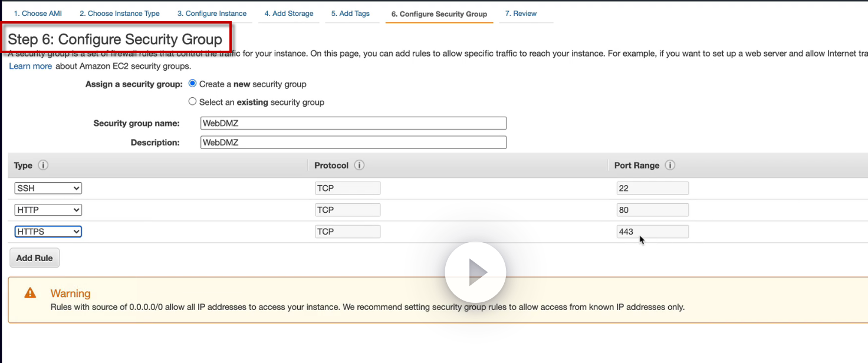Click the Add Rule button
868x363 pixels.
[x=35, y=258]
